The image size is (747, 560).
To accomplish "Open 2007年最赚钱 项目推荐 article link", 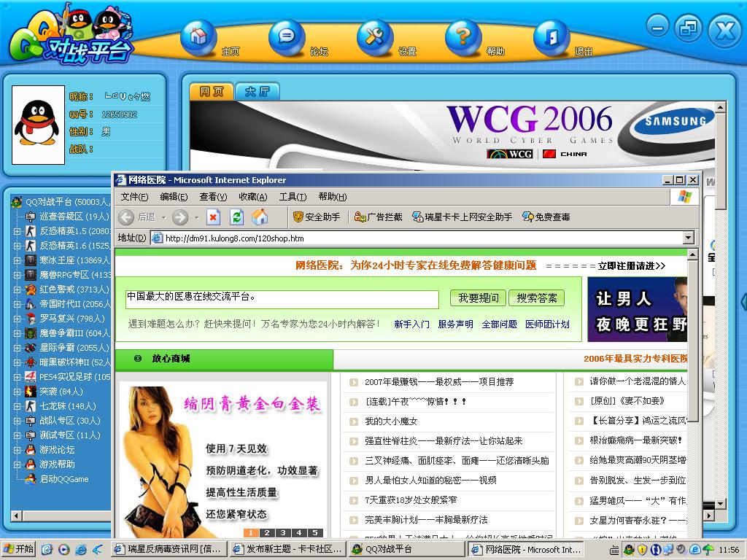I will coord(439,382).
